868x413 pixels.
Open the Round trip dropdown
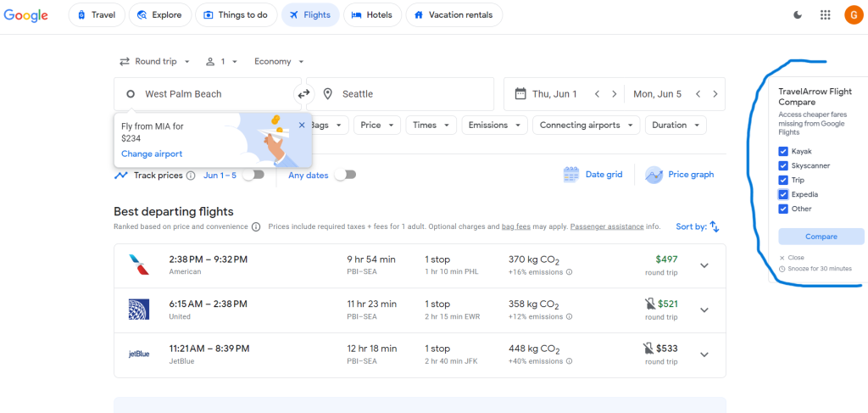click(153, 61)
